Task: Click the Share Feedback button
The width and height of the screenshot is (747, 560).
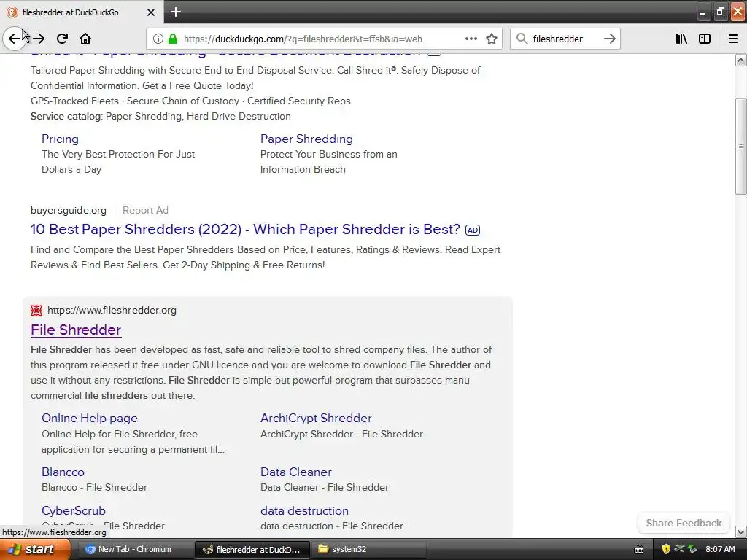Action: pyautogui.click(x=684, y=524)
